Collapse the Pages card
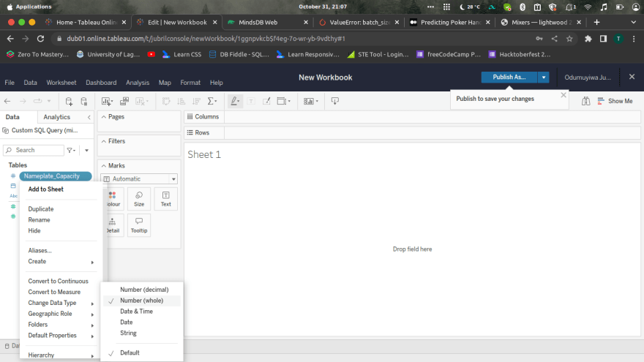The height and width of the screenshot is (362, 644). coord(104,117)
